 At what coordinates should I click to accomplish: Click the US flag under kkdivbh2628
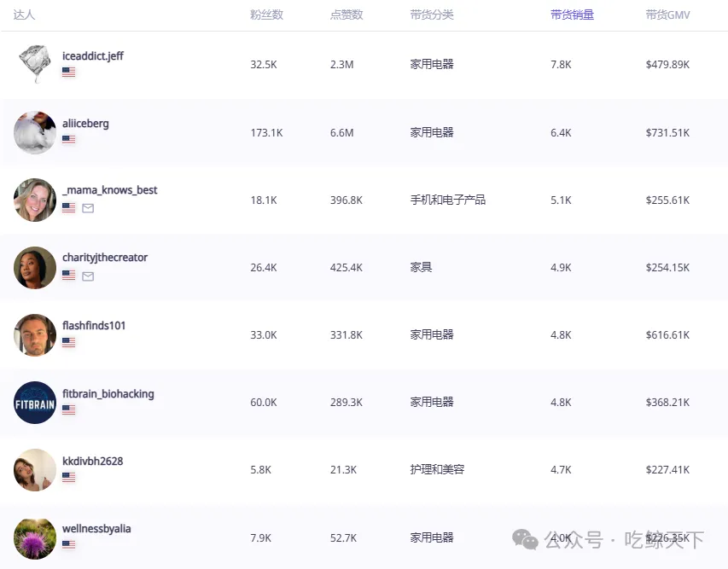click(69, 477)
